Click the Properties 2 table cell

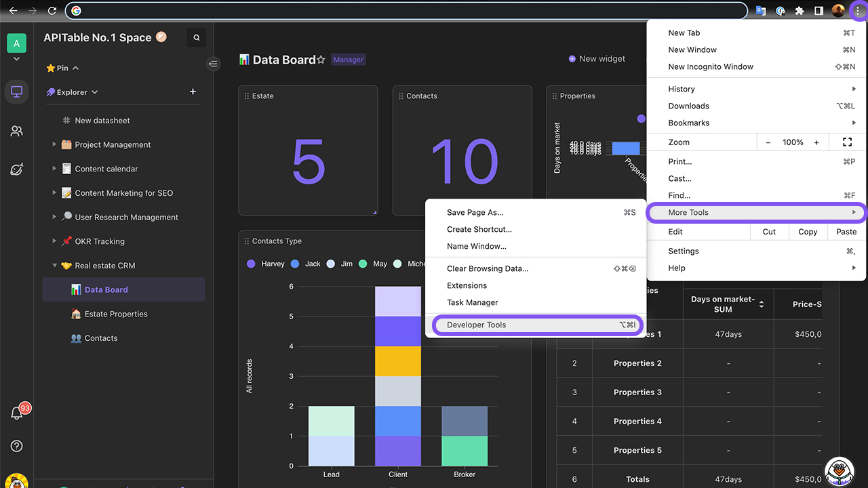coord(637,363)
